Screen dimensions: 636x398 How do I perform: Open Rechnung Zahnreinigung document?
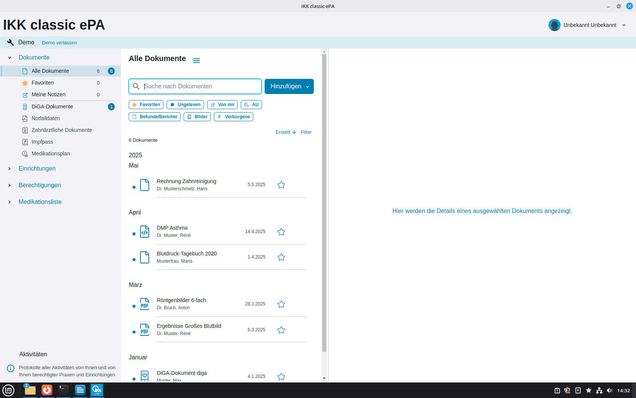[x=218, y=185]
